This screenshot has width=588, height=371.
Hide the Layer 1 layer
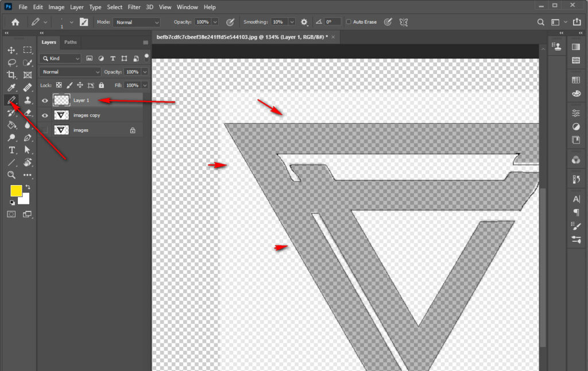(45, 100)
